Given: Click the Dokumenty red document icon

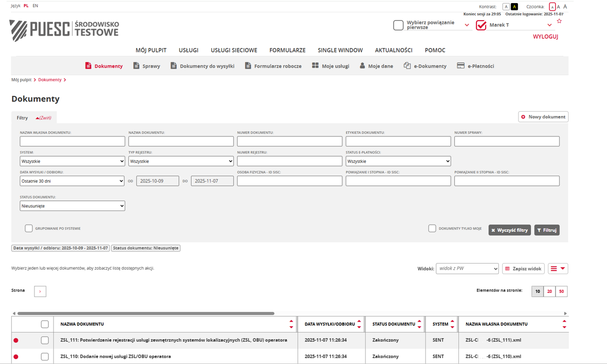Looking at the screenshot, I should pyautogui.click(x=88, y=66).
